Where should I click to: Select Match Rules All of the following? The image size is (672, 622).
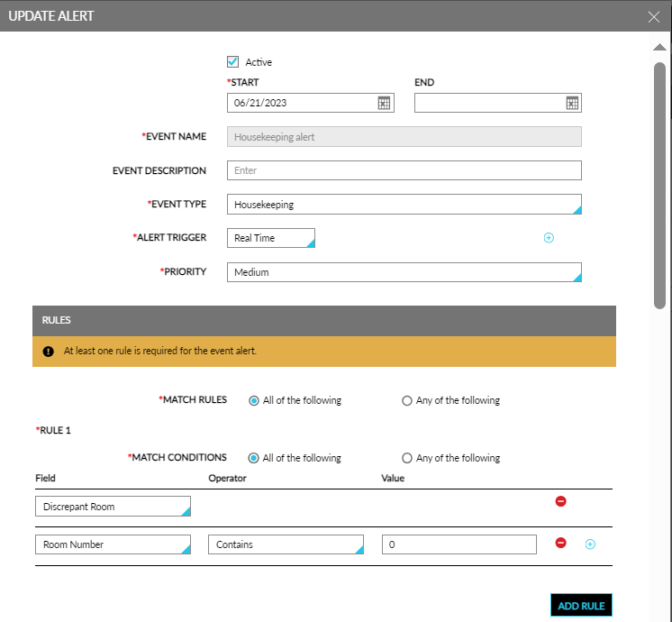[x=254, y=400]
